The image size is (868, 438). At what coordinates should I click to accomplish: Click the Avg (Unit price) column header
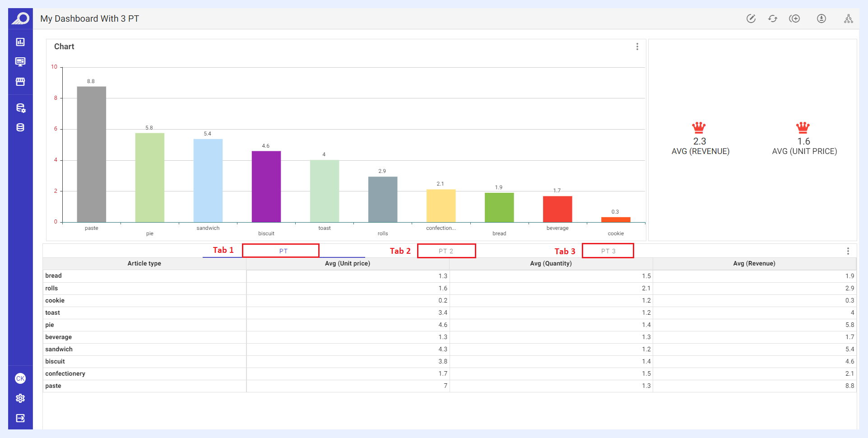[x=348, y=263]
